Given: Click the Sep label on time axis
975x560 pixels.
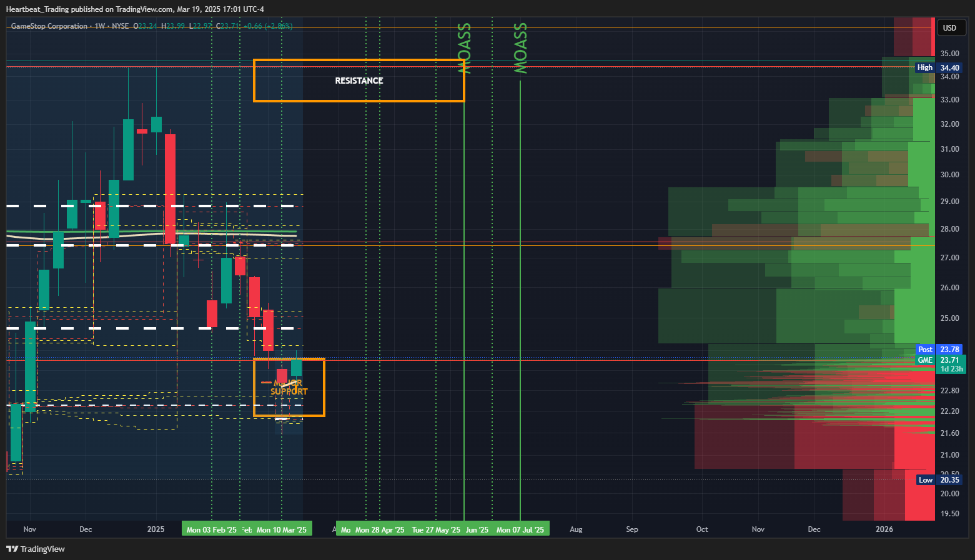Looking at the screenshot, I should point(632,529).
